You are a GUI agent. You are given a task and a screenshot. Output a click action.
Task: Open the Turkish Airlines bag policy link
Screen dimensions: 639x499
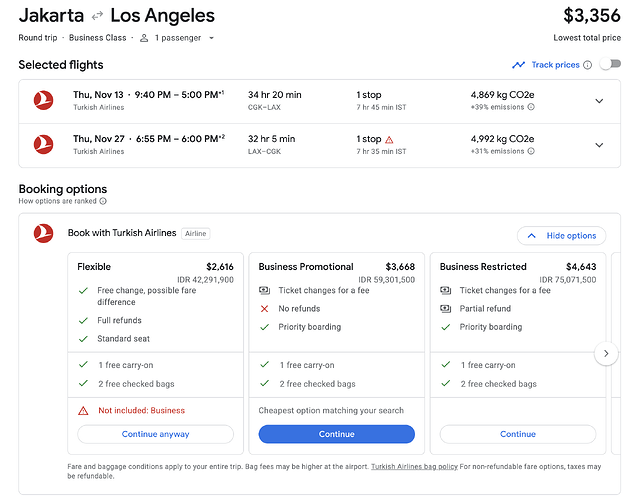[414, 466]
